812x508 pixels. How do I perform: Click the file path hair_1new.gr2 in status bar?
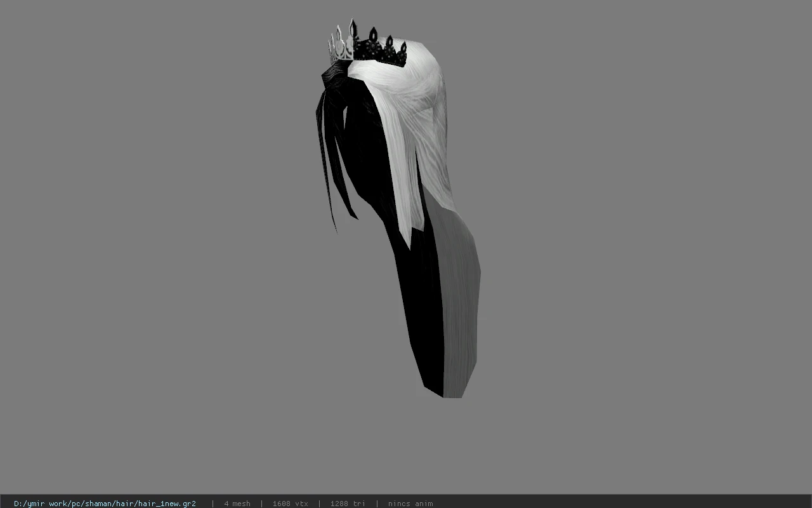(105, 504)
